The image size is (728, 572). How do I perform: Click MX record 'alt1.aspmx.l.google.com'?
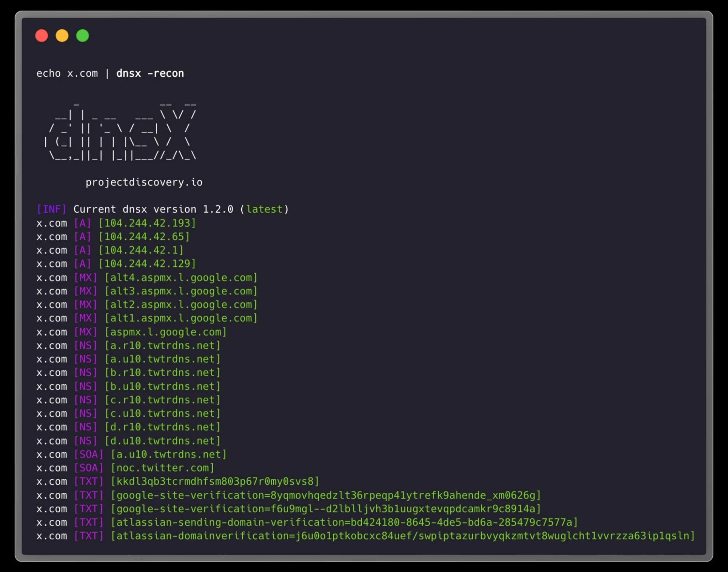(x=181, y=318)
